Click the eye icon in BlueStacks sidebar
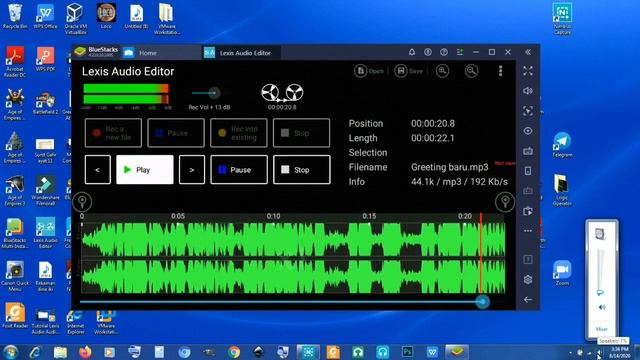640x360 pixels. (x=528, y=131)
